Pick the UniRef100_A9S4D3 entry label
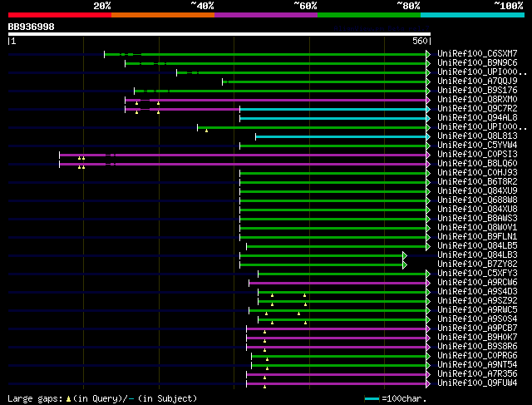This screenshot has width=532, height=405. (x=477, y=292)
